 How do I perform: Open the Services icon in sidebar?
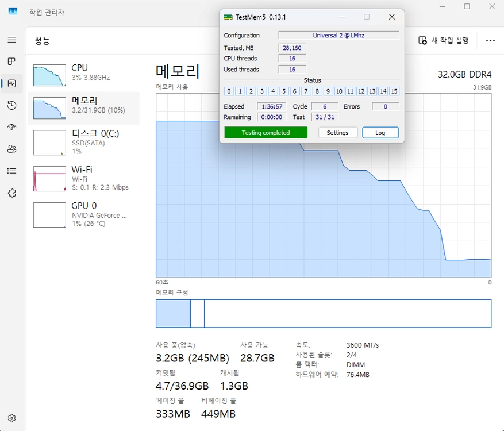pos(12,193)
